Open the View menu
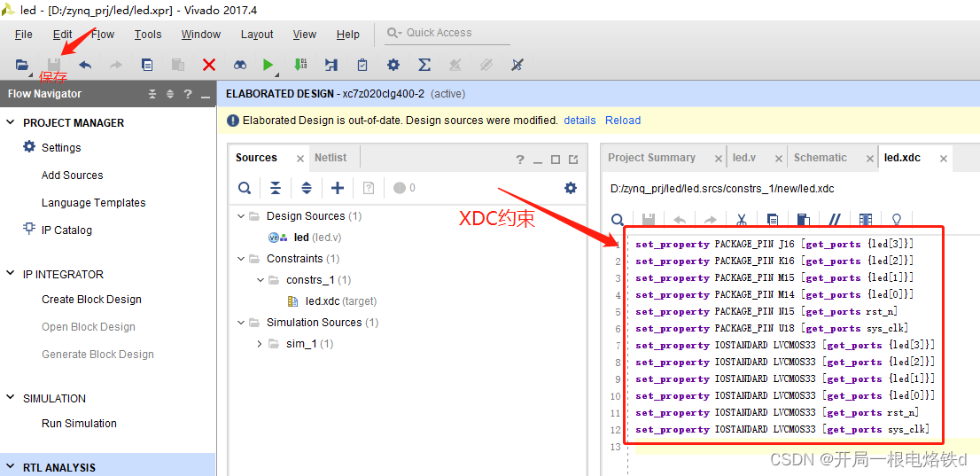This screenshot has width=980, height=476. 305,35
